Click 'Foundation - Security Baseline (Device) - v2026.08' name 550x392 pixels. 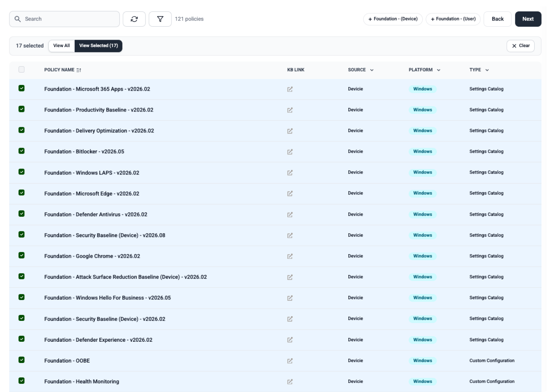(x=105, y=235)
